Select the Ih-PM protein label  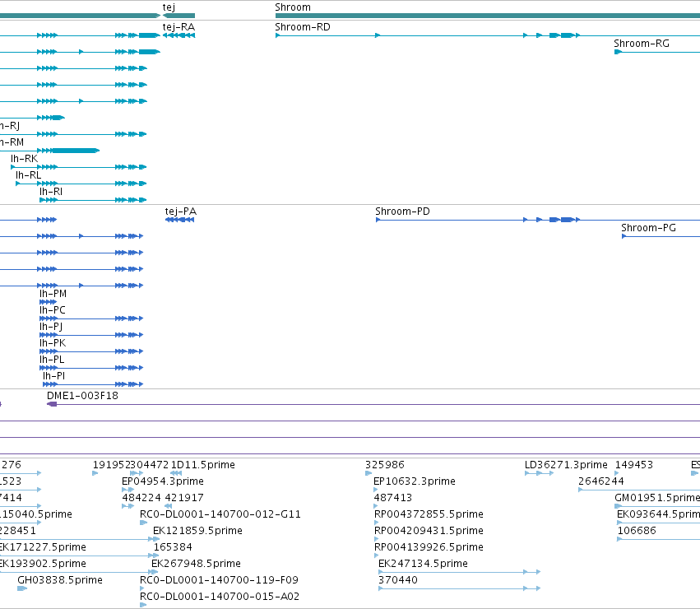click(x=53, y=294)
